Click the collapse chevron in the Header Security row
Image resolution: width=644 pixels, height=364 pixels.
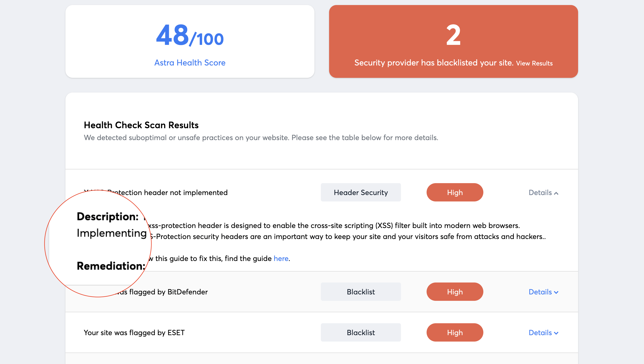tap(556, 193)
